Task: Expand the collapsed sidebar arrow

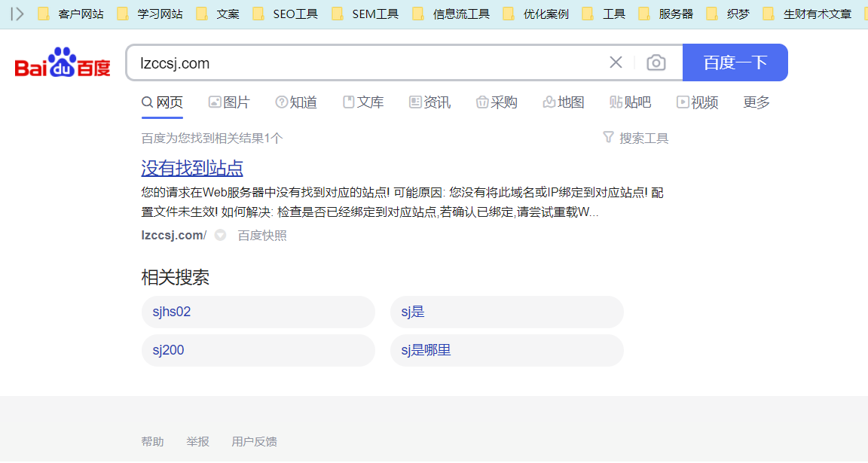Action: (17, 13)
